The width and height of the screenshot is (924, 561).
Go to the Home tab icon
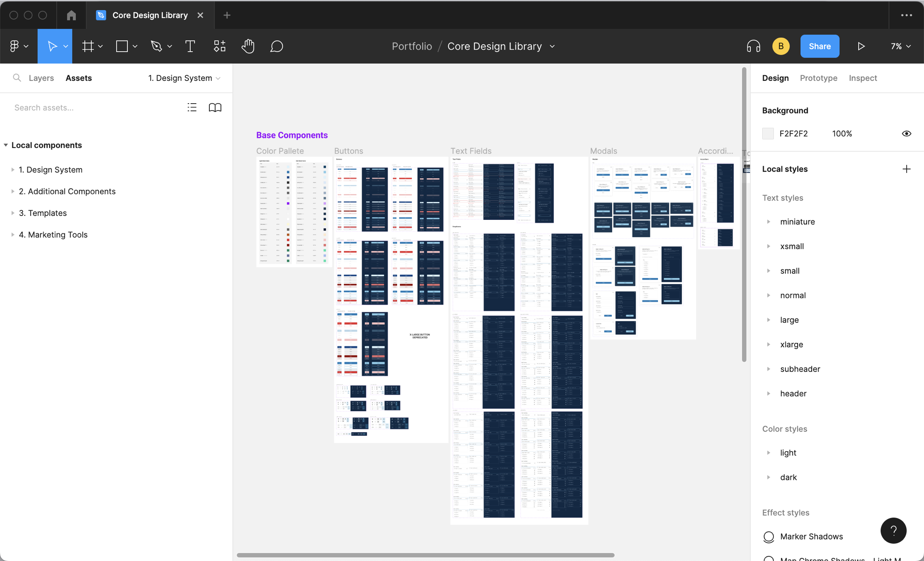click(71, 15)
